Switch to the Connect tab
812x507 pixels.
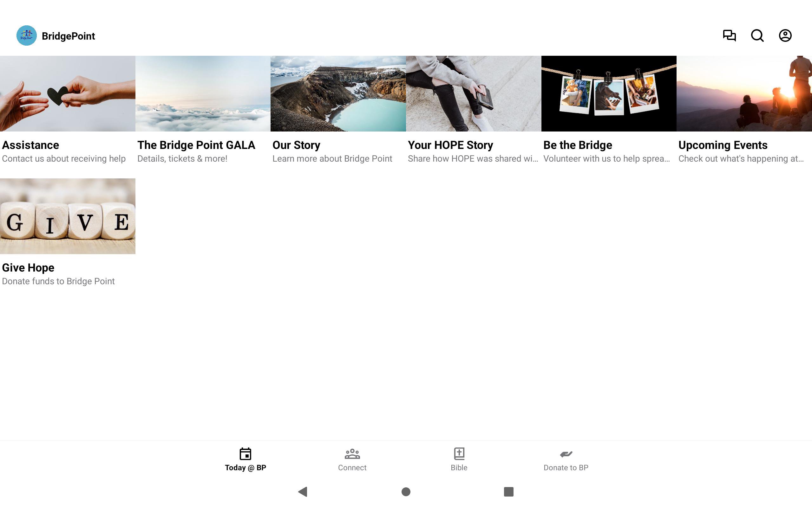352,459
